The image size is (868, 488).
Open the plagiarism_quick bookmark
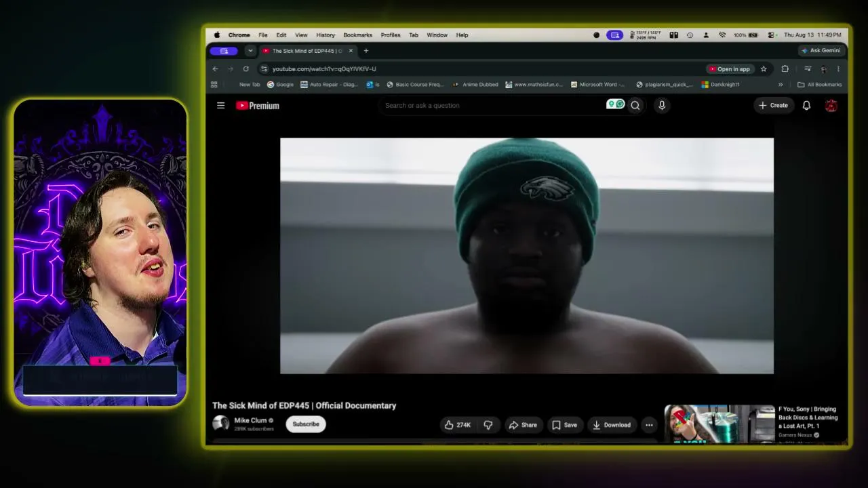click(665, 85)
